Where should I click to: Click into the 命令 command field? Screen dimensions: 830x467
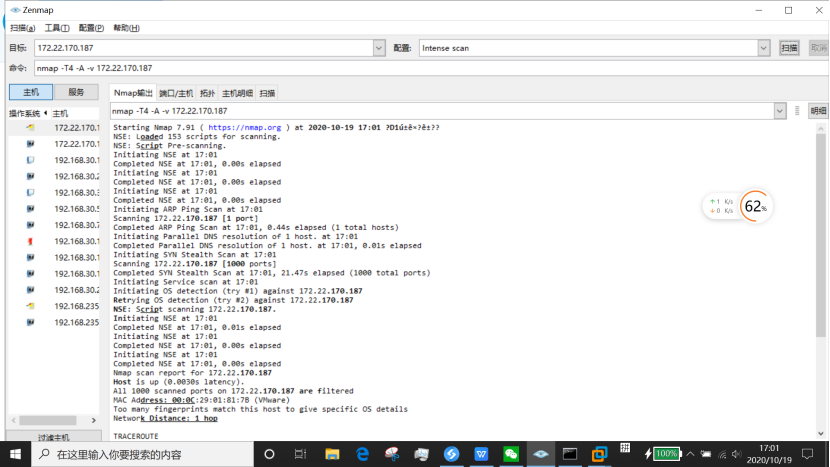pos(431,68)
